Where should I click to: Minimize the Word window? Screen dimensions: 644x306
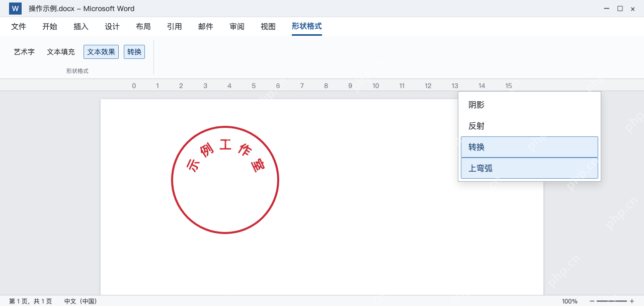point(606,9)
